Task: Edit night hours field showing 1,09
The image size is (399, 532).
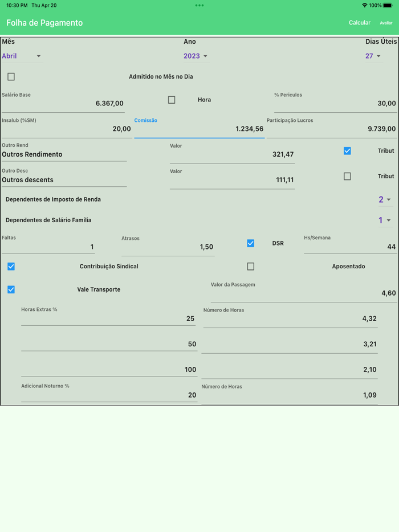Action: click(290, 394)
